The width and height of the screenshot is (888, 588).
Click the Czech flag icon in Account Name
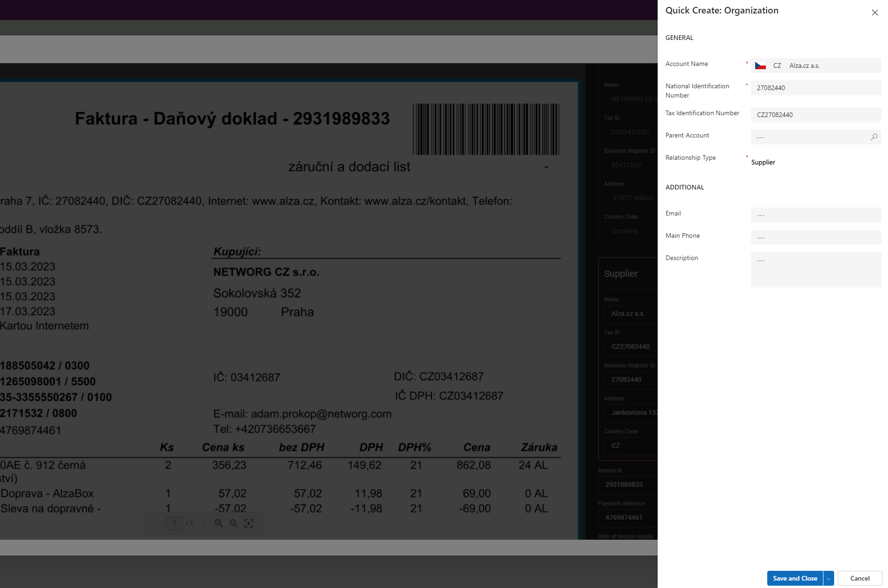[x=760, y=66]
